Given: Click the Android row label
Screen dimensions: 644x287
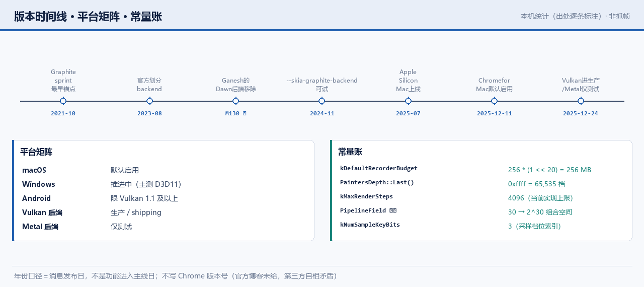Looking at the screenshot, I should coord(37,198).
